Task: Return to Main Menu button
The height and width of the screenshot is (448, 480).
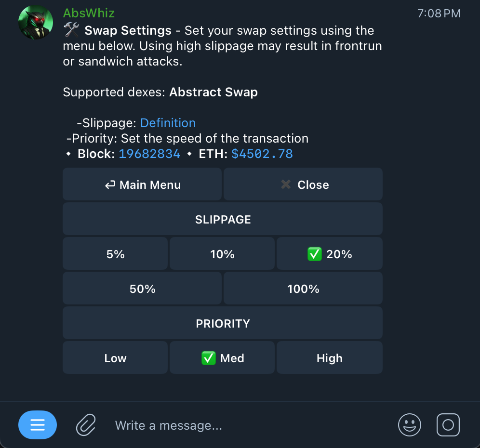Action: (x=142, y=184)
